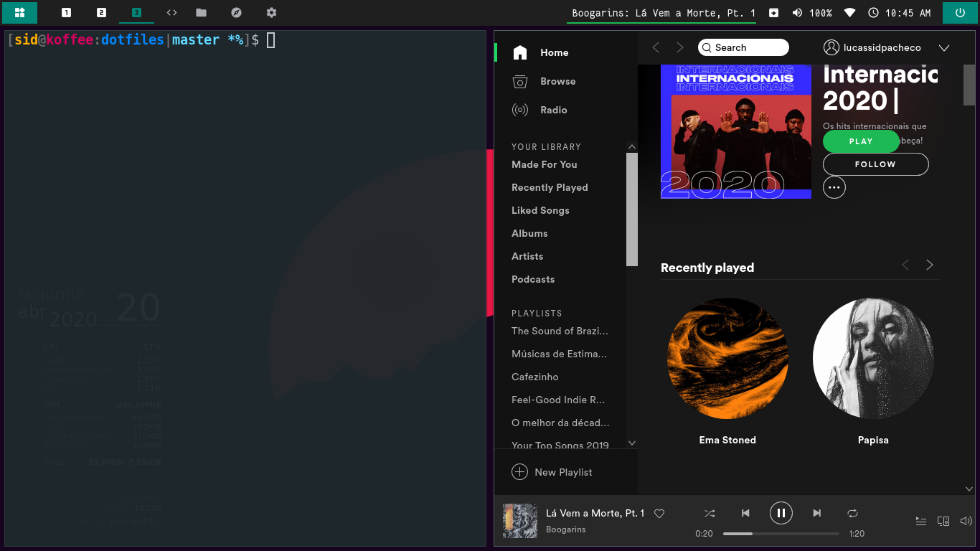Show previous Recently played items
980x551 pixels.
(905, 265)
